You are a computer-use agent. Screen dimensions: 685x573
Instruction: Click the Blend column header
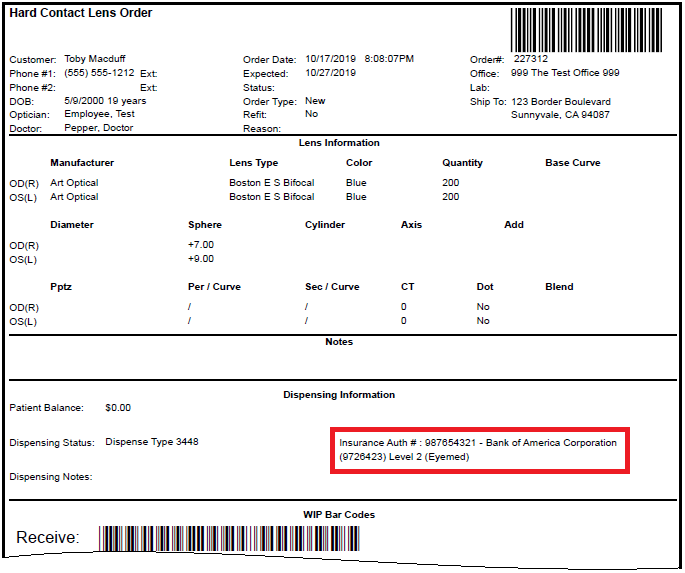pyautogui.click(x=559, y=286)
